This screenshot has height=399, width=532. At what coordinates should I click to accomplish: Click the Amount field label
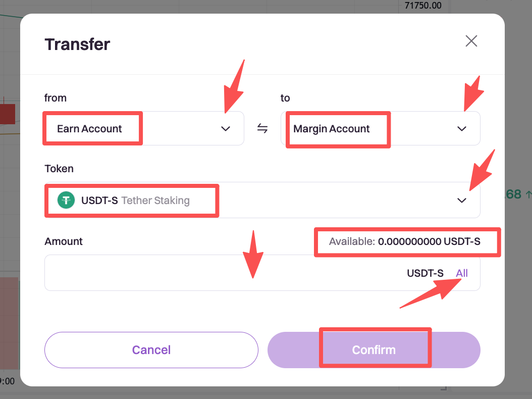pyautogui.click(x=64, y=241)
